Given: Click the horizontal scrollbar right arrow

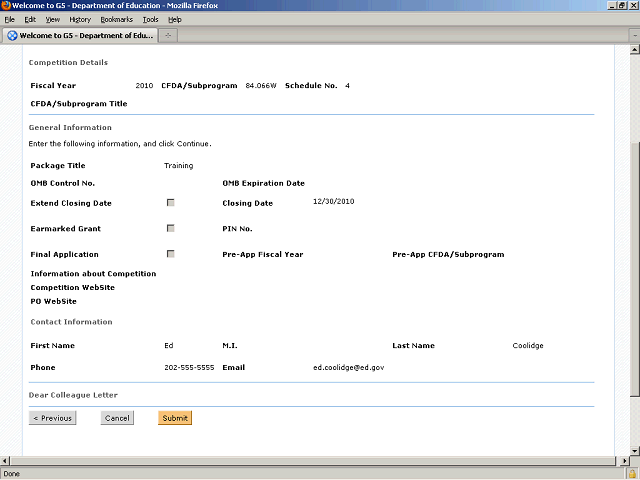Looking at the screenshot, I should click(x=624, y=461).
